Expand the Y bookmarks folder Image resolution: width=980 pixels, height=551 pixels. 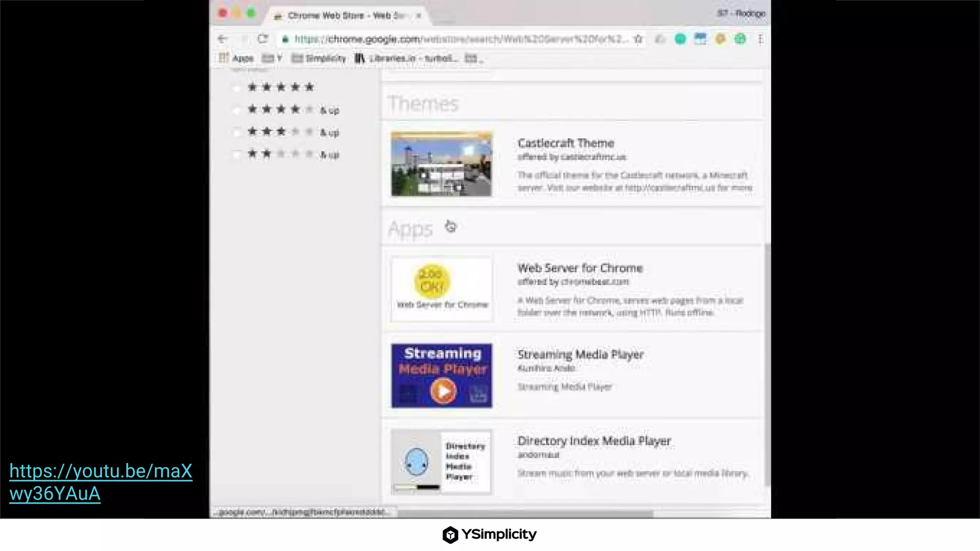pos(272,58)
